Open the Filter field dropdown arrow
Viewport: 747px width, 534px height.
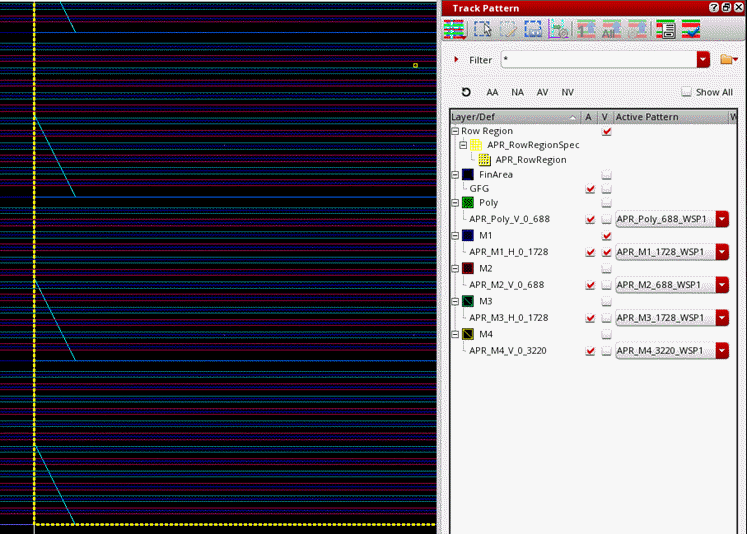pos(703,60)
